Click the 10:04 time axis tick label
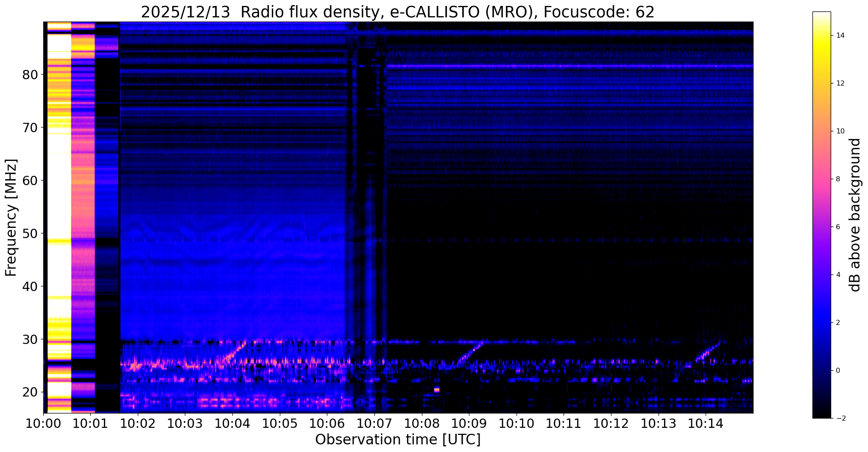Screen dimensions: 868x452 [x=232, y=424]
